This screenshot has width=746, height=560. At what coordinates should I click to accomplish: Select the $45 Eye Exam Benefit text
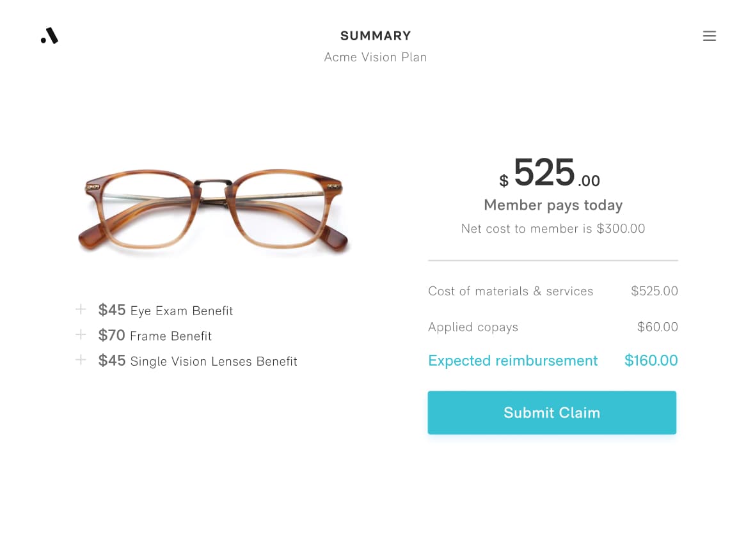(x=166, y=311)
